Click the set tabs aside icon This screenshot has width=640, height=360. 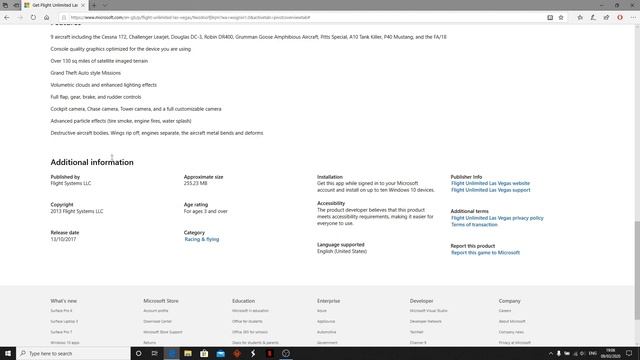16,5
